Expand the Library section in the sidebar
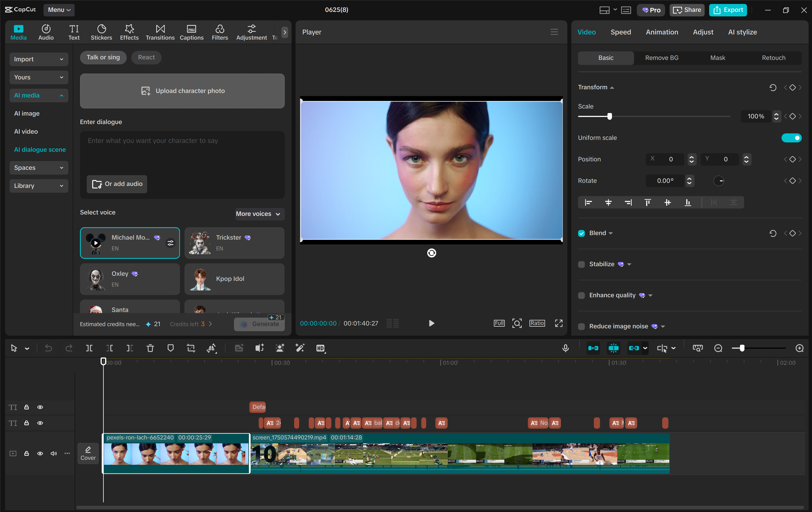This screenshot has height=512, width=812. pos(38,186)
